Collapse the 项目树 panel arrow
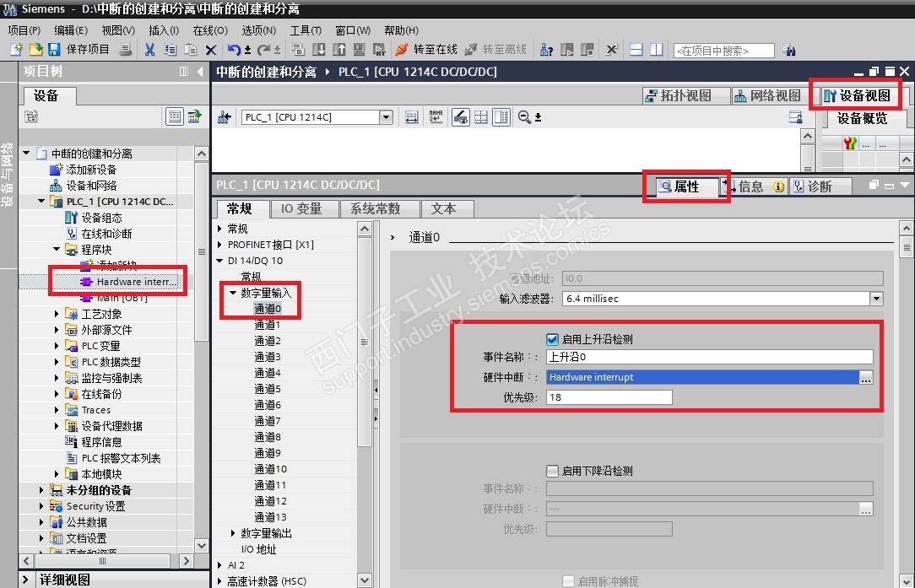Viewport: 915px width, 588px height. coord(201,71)
